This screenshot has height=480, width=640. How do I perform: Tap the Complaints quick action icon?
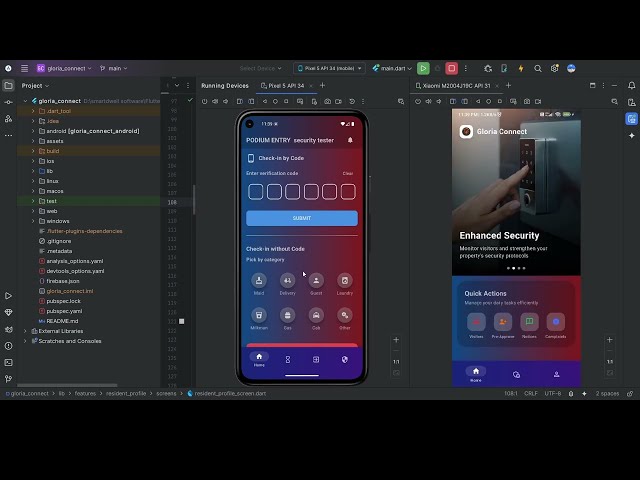point(556,322)
